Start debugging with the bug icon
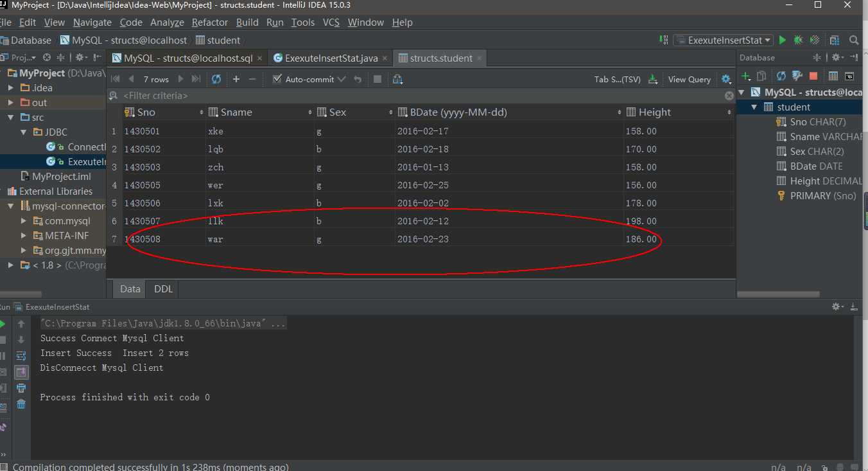 [x=798, y=40]
